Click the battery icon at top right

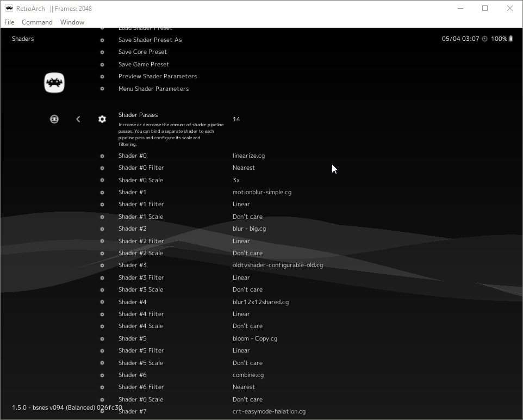tap(510, 39)
